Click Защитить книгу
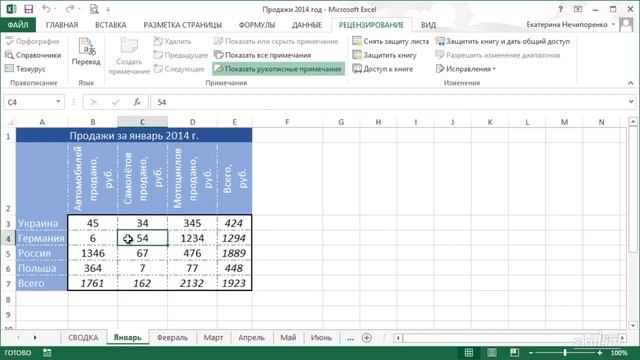This screenshot has height=360, width=640. (384, 55)
